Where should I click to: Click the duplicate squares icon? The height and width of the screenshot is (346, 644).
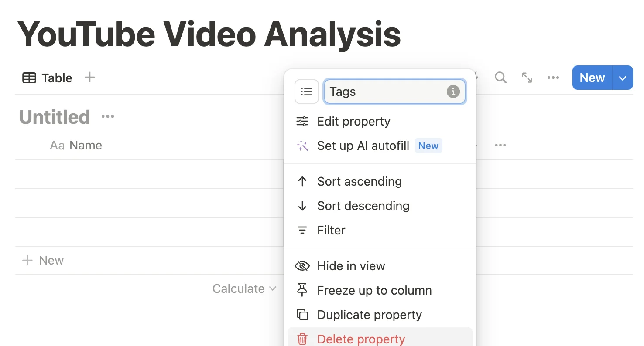click(x=302, y=315)
